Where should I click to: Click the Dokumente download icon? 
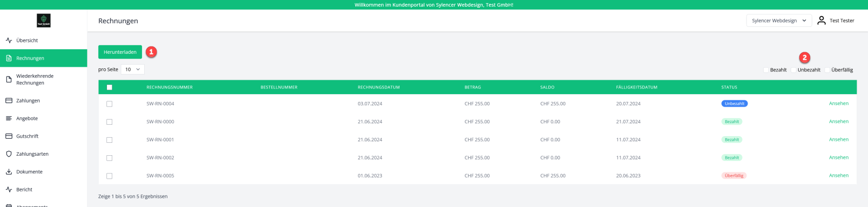[9, 172]
